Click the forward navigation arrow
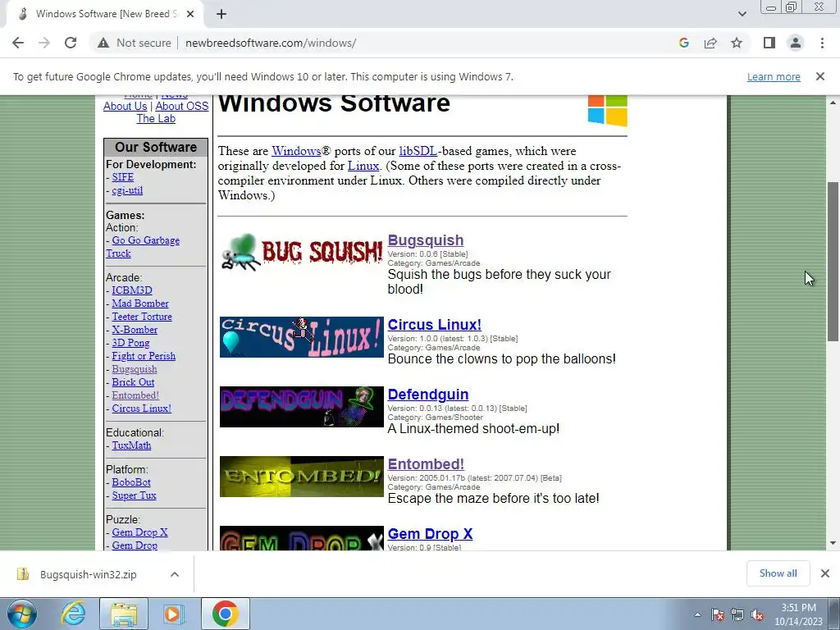This screenshot has width=840, height=630. pos(44,43)
